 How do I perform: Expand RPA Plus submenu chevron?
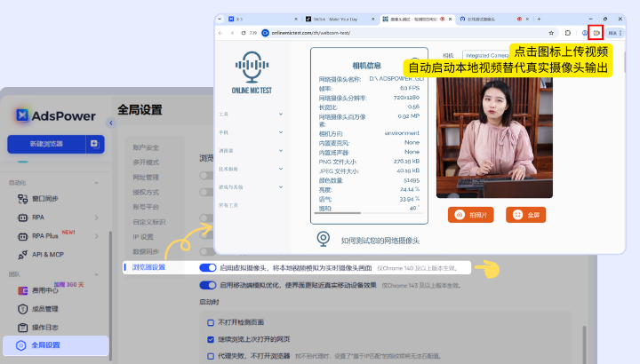[x=97, y=236]
